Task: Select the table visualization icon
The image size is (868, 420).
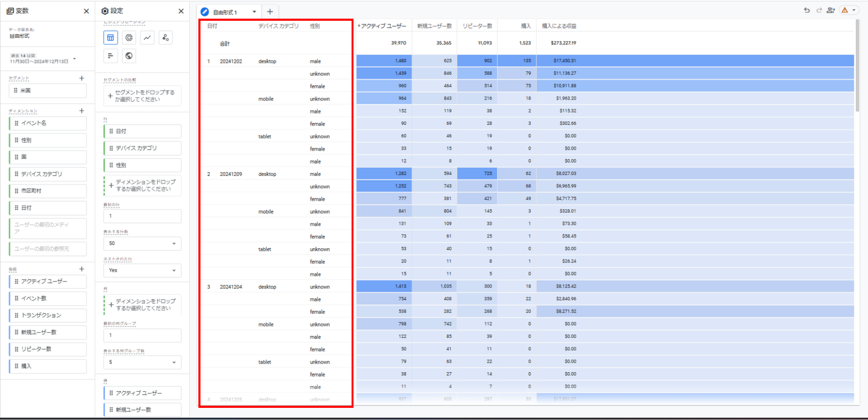Action: coord(111,38)
